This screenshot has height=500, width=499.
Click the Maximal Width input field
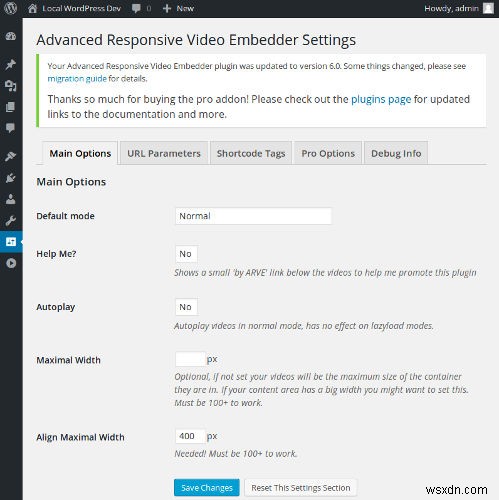tap(190, 359)
